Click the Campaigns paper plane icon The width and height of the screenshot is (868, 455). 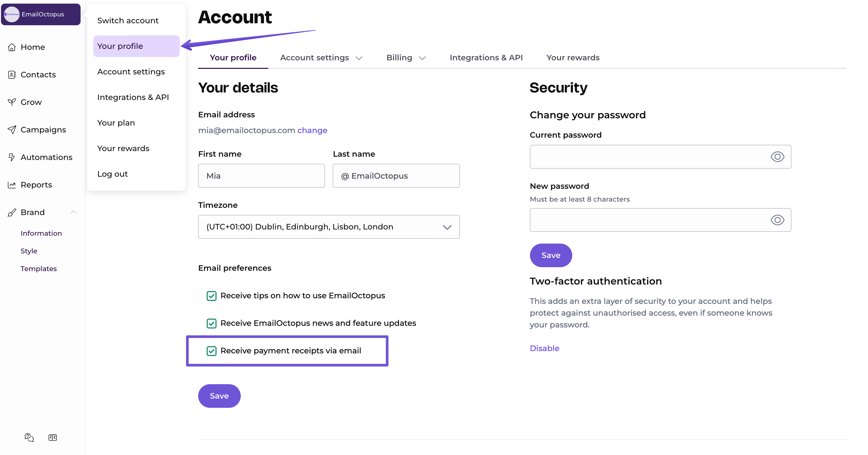[12, 130]
